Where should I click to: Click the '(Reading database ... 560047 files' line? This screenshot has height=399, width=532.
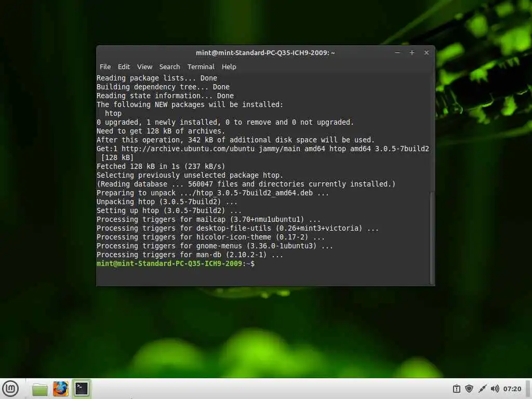(246, 184)
